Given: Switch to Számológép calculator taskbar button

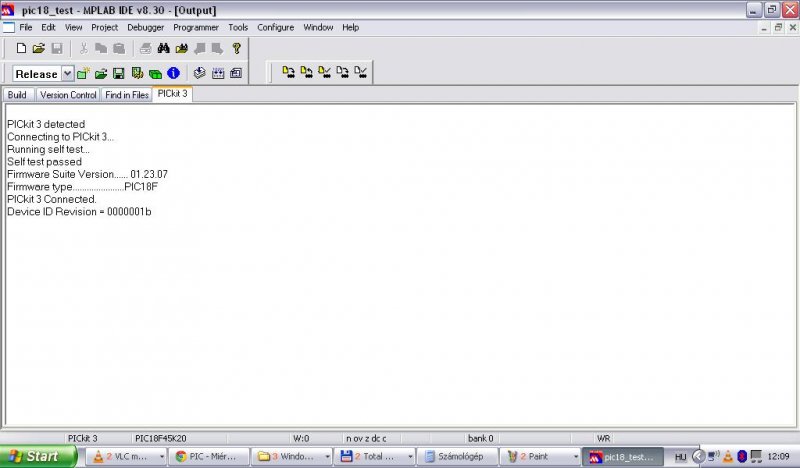Looking at the screenshot, I should (x=457, y=456).
